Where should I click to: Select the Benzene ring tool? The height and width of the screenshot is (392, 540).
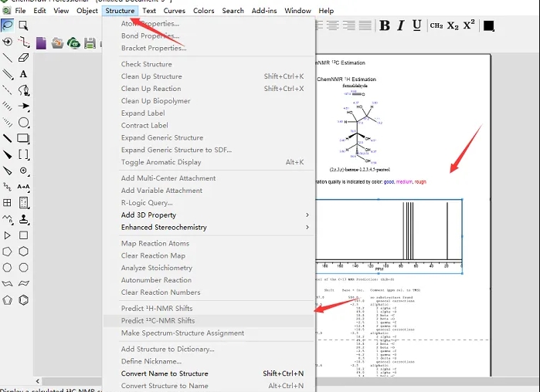[23, 300]
